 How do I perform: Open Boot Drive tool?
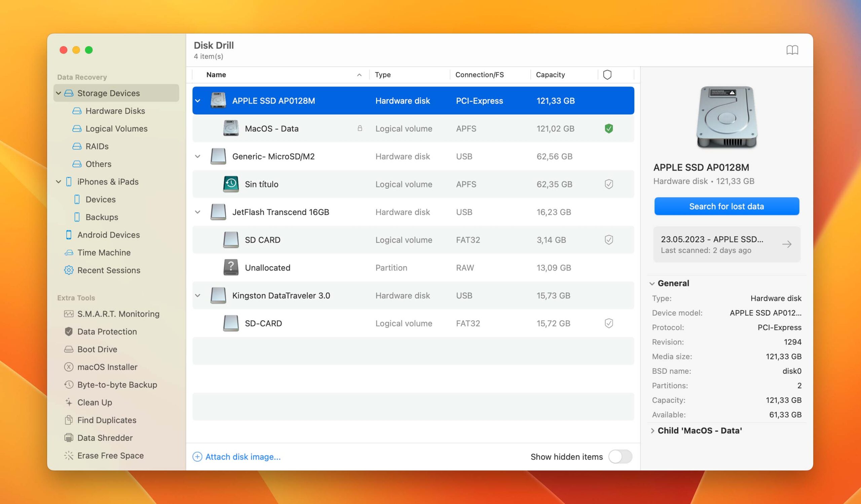click(x=97, y=348)
